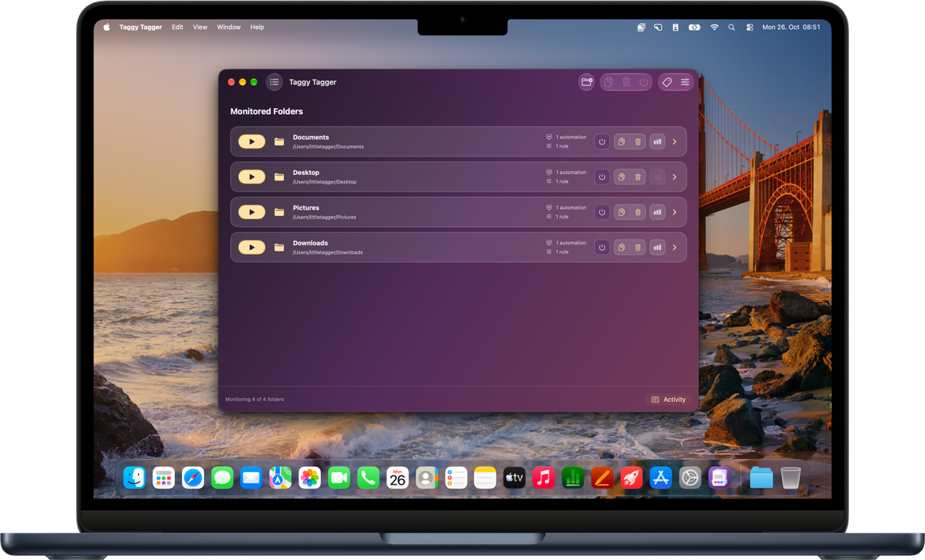This screenshot has height=560, width=925.
Task: Open Control Center in menu bar
Action: click(749, 27)
